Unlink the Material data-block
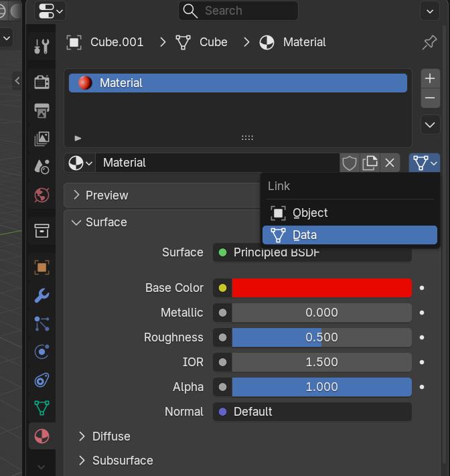450x476 pixels. pos(390,163)
